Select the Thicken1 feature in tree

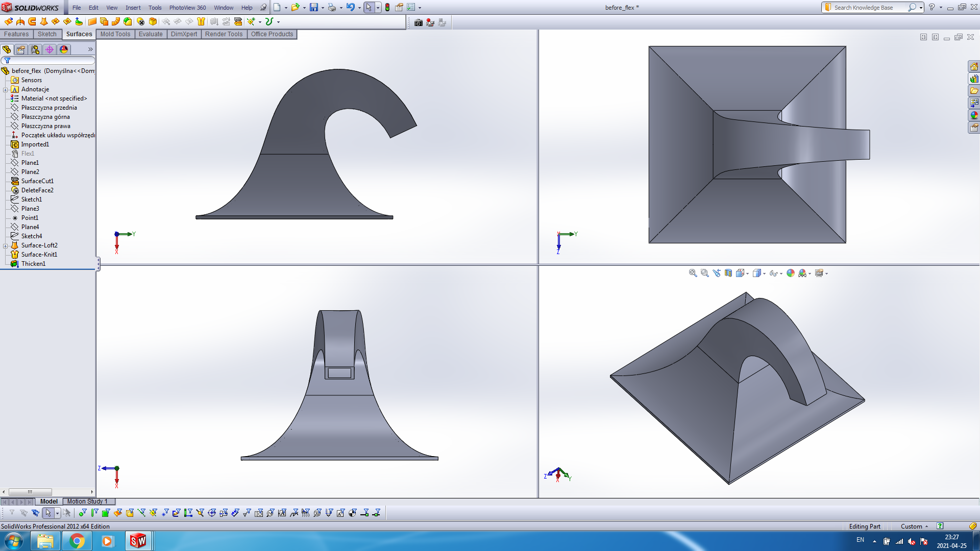tap(33, 264)
